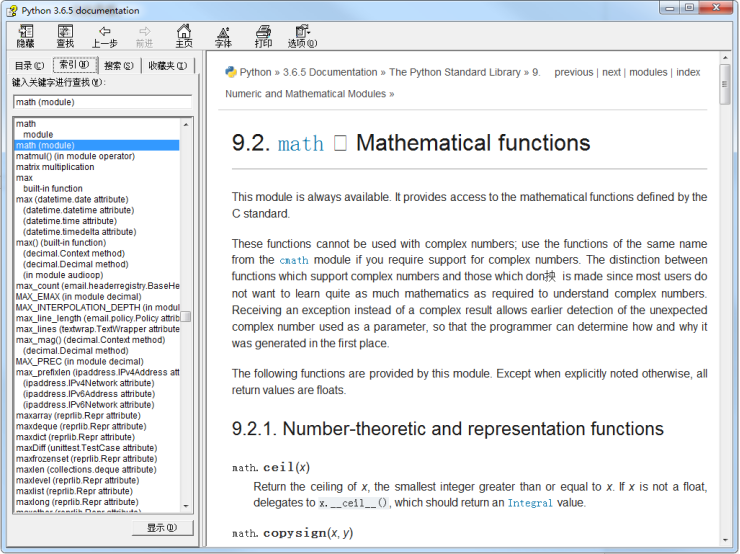Select max (datetime.date attribute) entry
This screenshot has height=554, width=740.
(72, 200)
